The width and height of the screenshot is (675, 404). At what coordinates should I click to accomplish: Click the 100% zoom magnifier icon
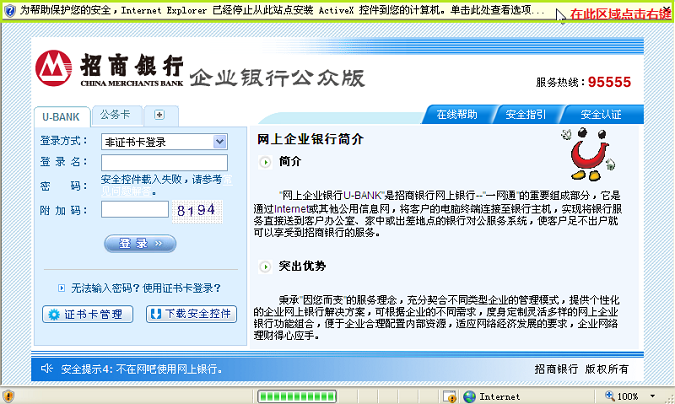click(x=610, y=396)
